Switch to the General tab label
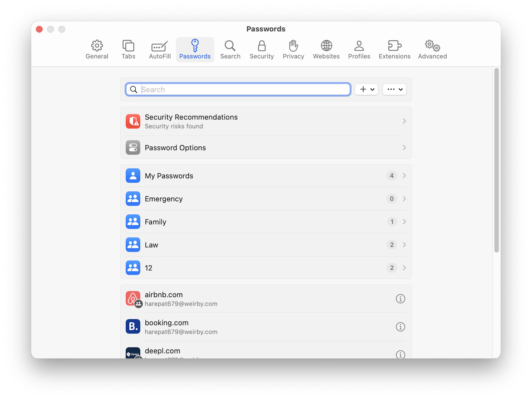The height and width of the screenshot is (400, 532). (97, 56)
